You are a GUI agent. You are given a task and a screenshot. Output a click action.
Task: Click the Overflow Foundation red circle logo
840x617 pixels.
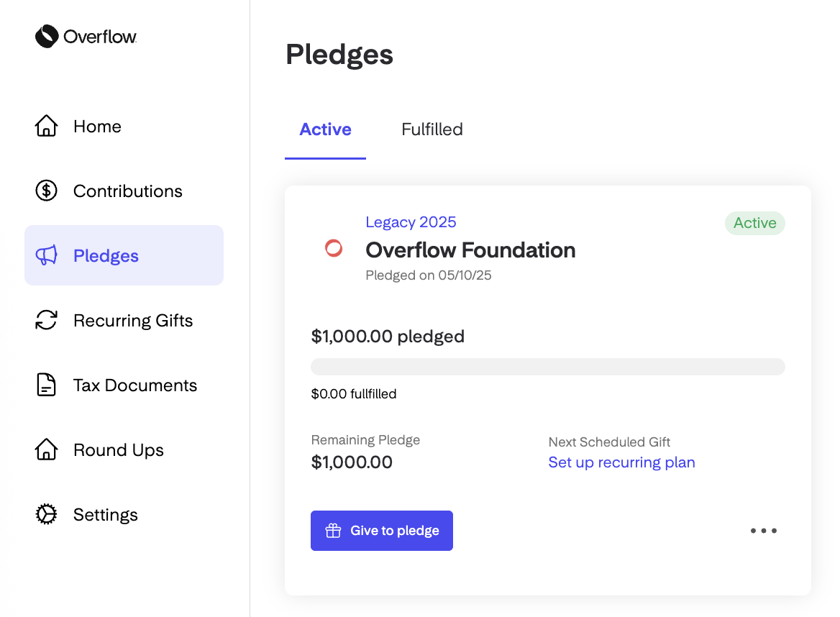point(333,248)
